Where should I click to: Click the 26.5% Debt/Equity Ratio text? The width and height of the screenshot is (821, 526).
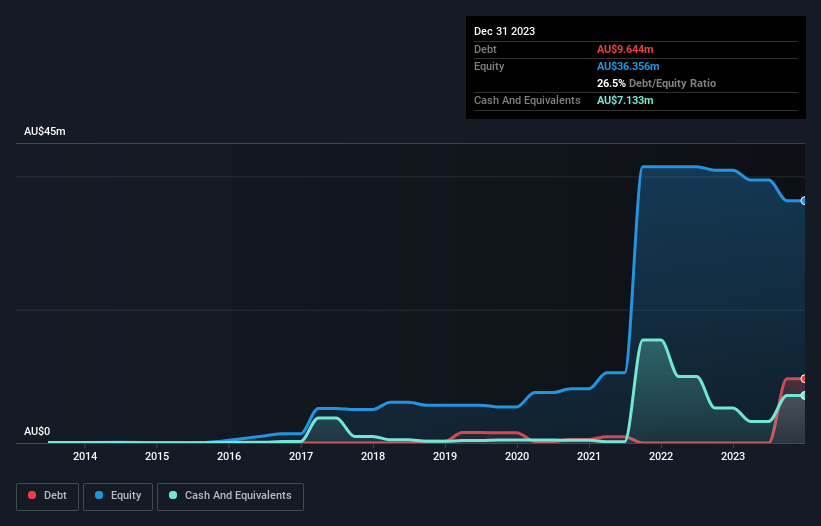pos(657,83)
